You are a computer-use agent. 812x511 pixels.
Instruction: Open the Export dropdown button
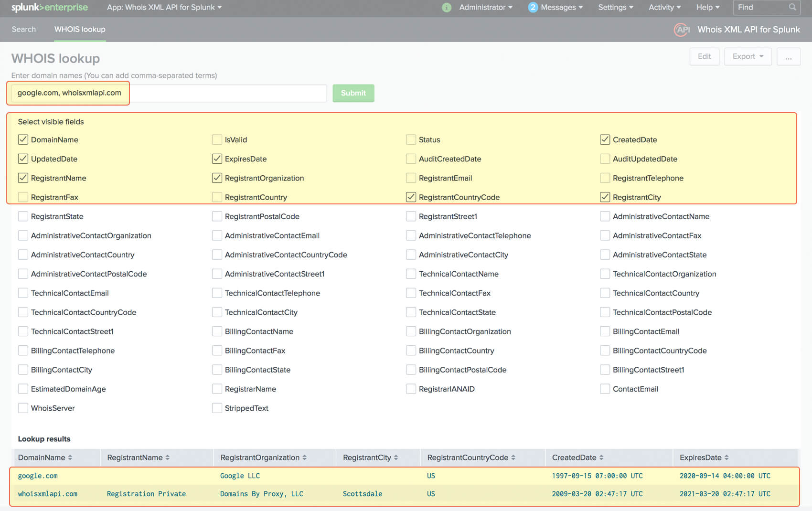(x=748, y=56)
